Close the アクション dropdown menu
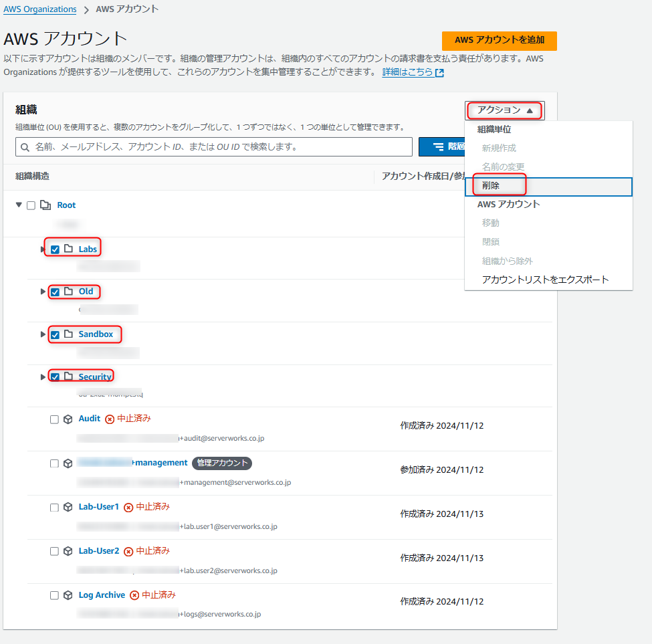 click(x=504, y=110)
